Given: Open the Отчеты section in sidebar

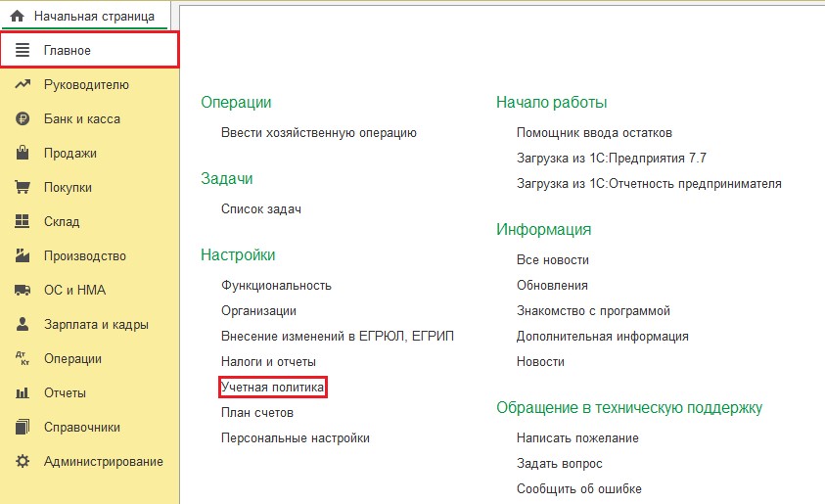Looking at the screenshot, I should [x=65, y=393].
